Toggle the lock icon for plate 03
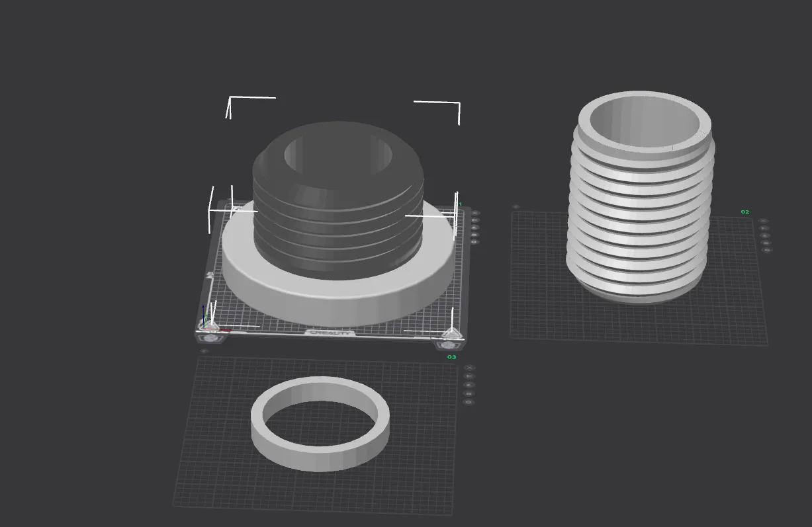 470,393
